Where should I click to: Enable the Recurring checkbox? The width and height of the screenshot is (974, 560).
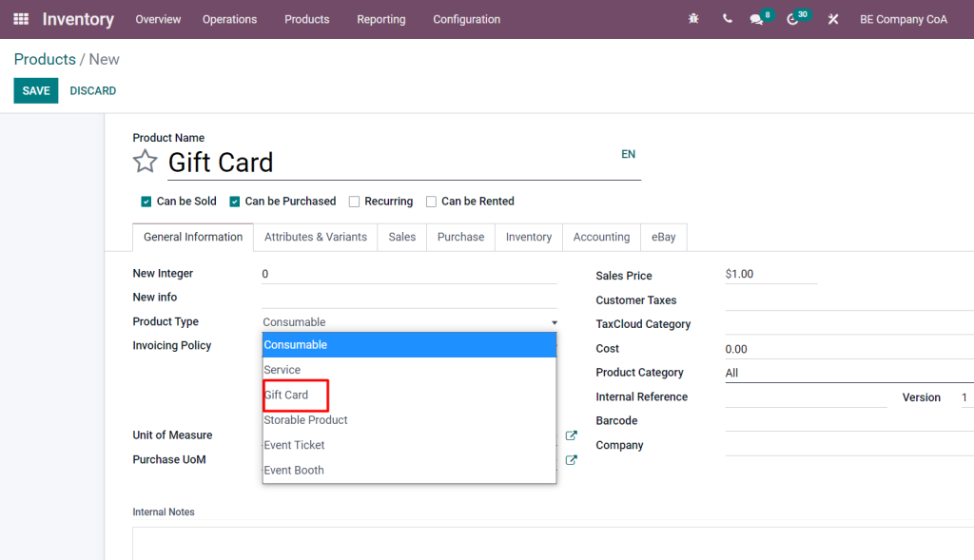pyautogui.click(x=355, y=201)
